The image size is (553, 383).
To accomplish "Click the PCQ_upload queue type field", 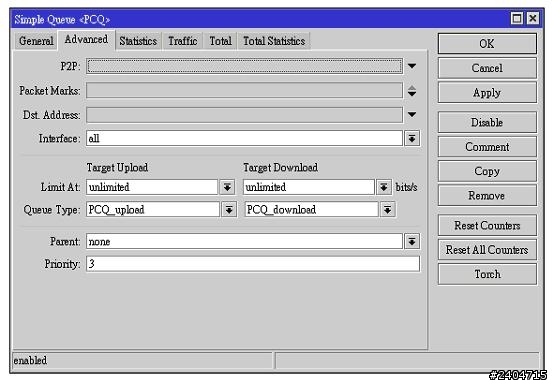I will (153, 210).
